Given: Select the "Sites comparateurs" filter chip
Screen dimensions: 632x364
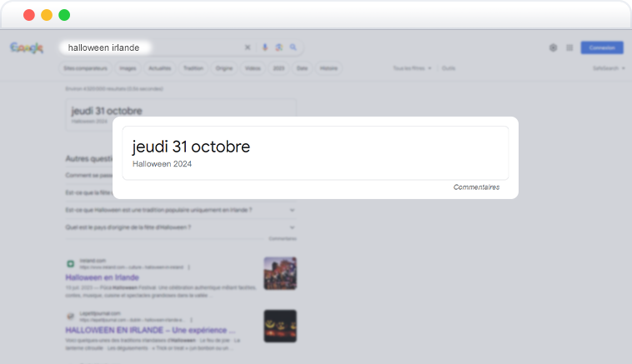Looking at the screenshot, I should tap(85, 68).
